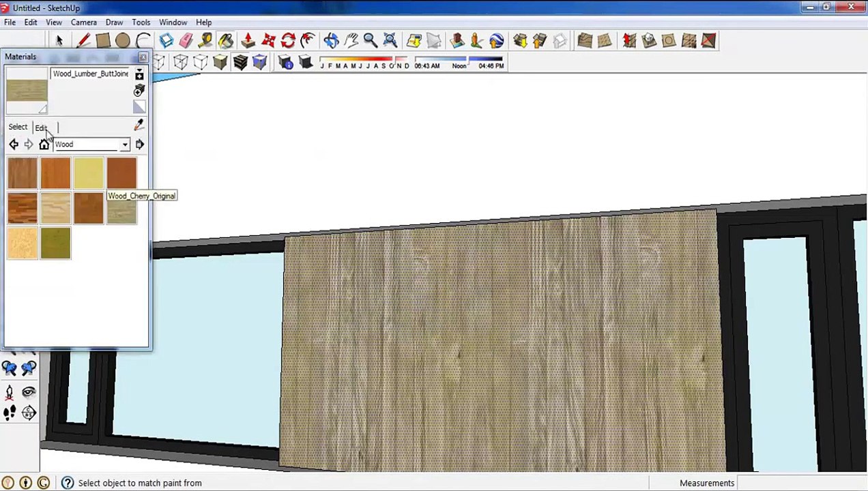868x491 pixels.
Task: Open the Wood material library dropdown
Action: click(91, 145)
